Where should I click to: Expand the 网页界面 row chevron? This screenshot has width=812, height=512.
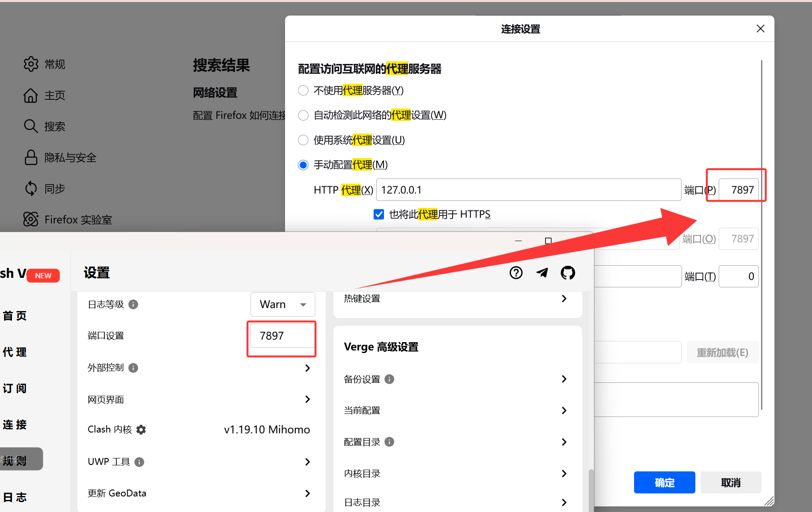pyautogui.click(x=308, y=399)
